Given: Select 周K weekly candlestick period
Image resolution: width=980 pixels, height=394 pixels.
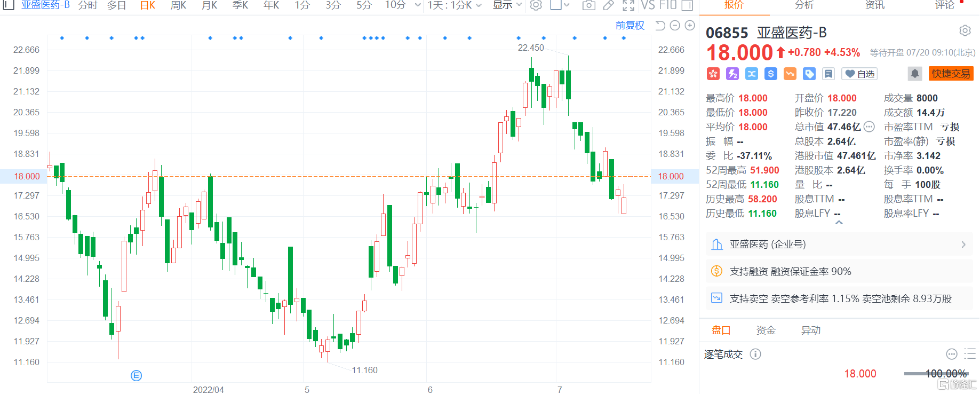Looking at the screenshot, I should (179, 5).
